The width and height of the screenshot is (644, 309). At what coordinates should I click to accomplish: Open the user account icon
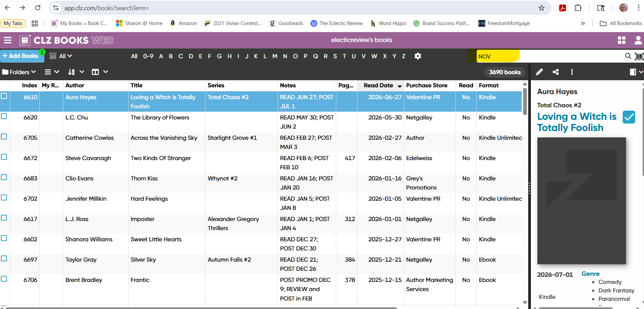638,40
